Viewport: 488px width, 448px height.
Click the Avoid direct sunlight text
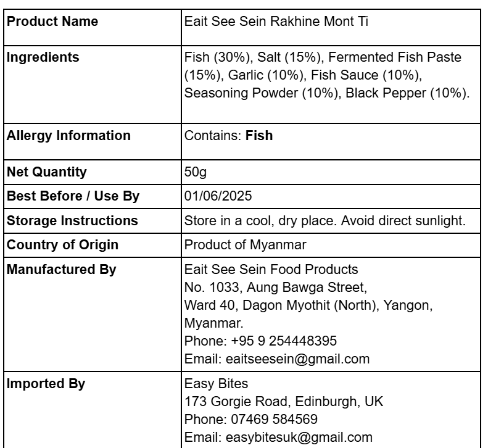403,220
